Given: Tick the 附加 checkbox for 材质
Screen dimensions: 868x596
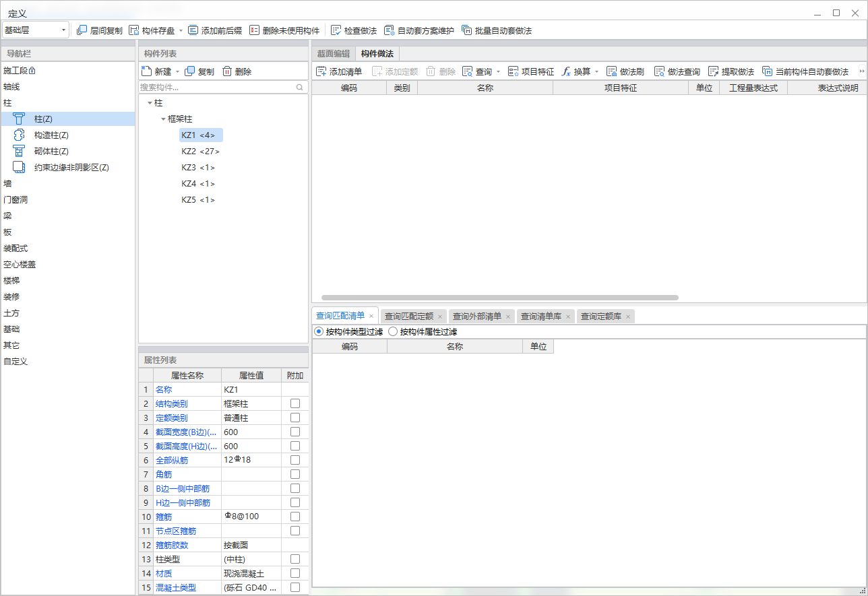Looking at the screenshot, I should [294, 573].
